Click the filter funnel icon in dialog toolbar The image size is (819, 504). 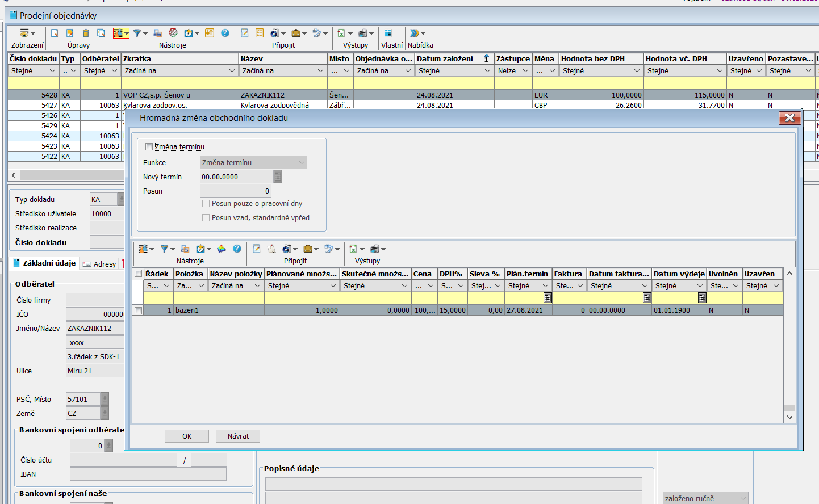click(x=164, y=249)
